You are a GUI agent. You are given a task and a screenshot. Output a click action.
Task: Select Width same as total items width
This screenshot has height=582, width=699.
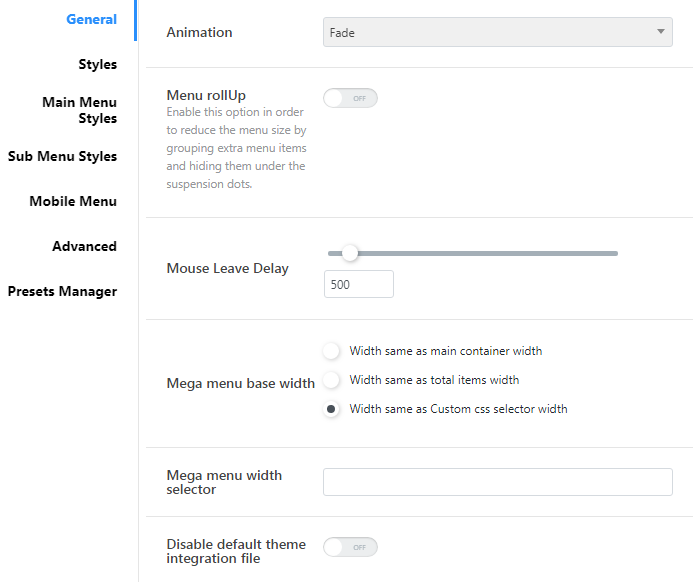click(x=331, y=380)
